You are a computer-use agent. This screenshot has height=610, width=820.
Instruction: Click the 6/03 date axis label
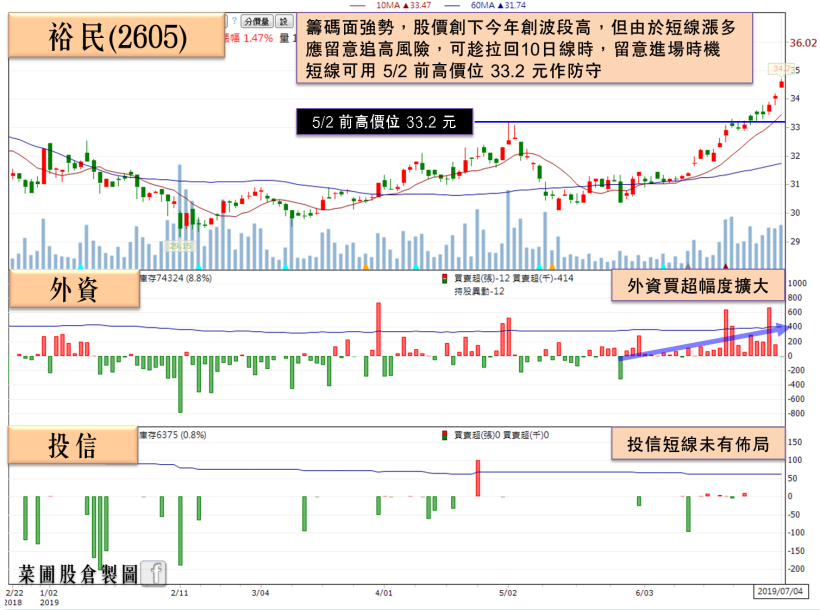coord(644,593)
